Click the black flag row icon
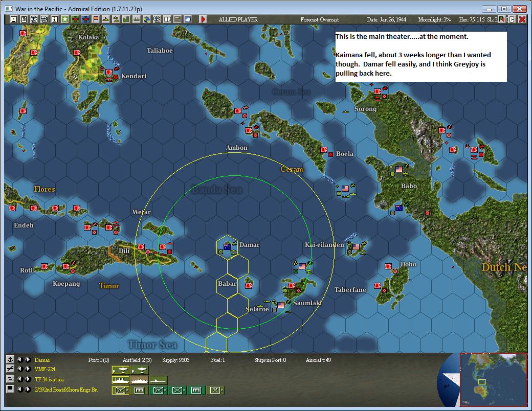The height and width of the screenshot is (411, 532). point(10,389)
